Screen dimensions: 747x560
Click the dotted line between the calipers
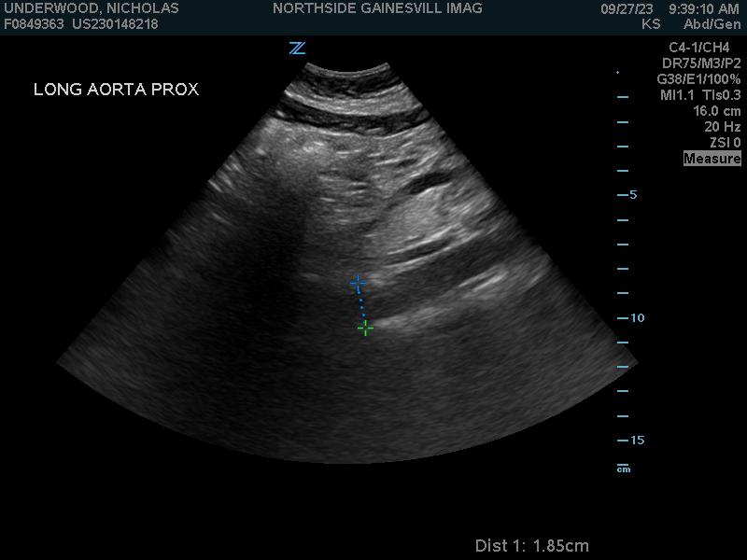361,305
